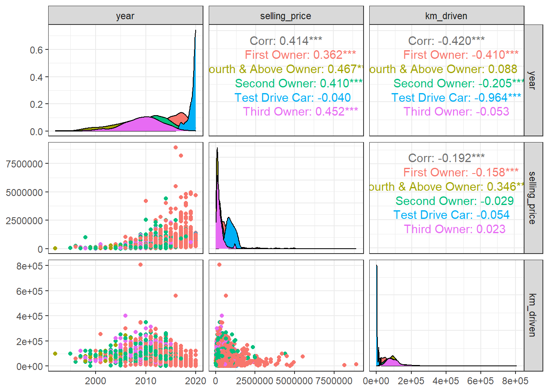549x392 pixels.
Task: Click the green point near year 1998 above baseline
Action: tap(85, 237)
